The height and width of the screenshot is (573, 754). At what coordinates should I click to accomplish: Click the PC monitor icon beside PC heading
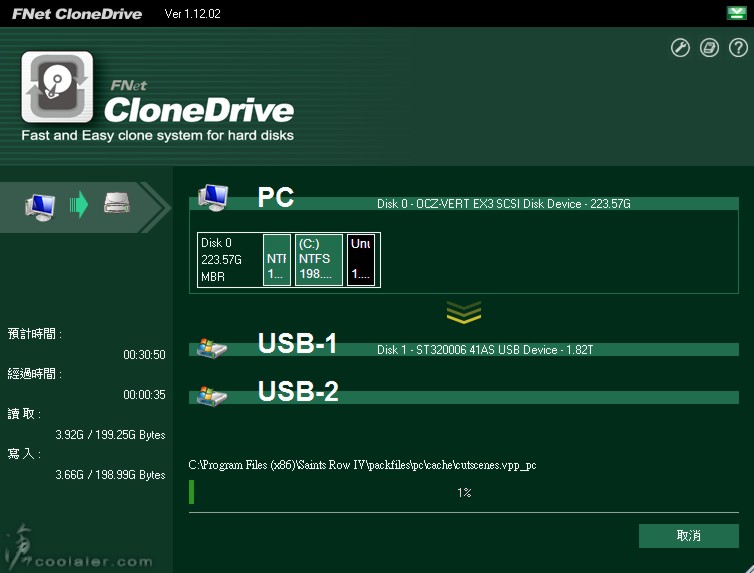pos(214,198)
